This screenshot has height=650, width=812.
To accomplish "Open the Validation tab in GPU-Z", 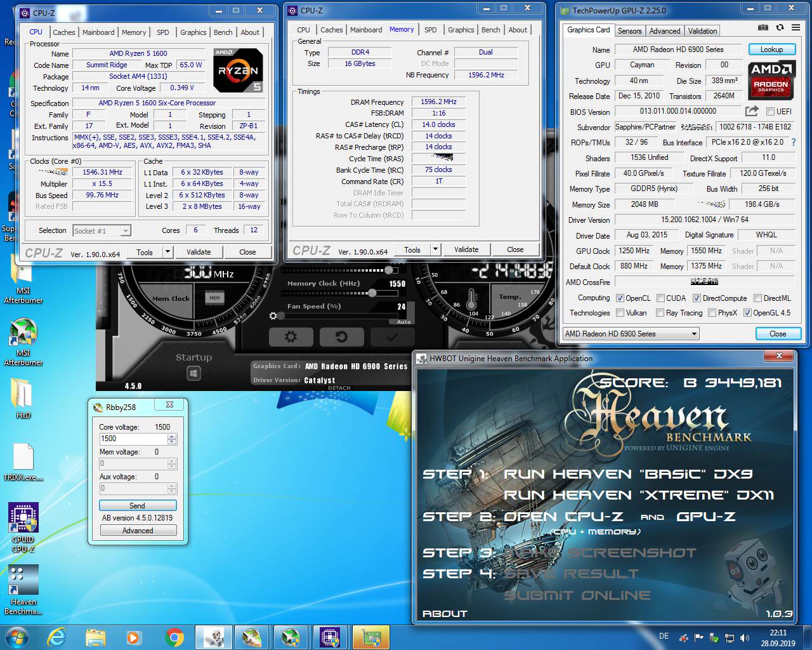I will [702, 30].
